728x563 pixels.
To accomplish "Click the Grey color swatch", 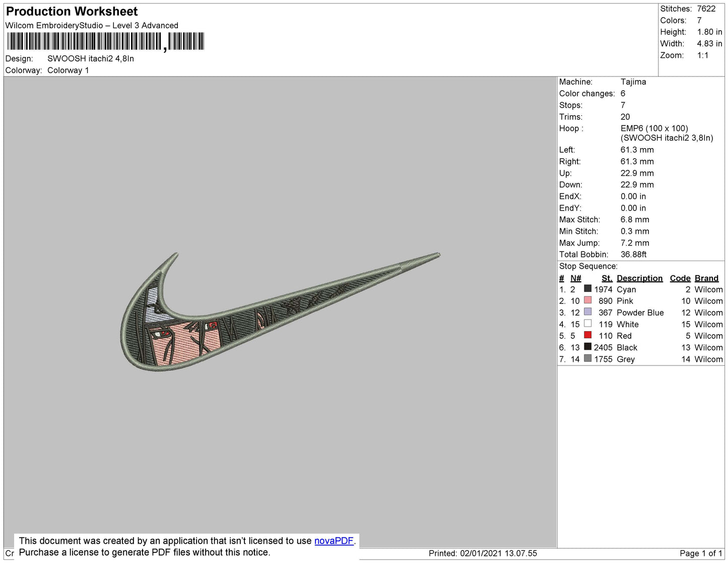I will pyautogui.click(x=587, y=358).
